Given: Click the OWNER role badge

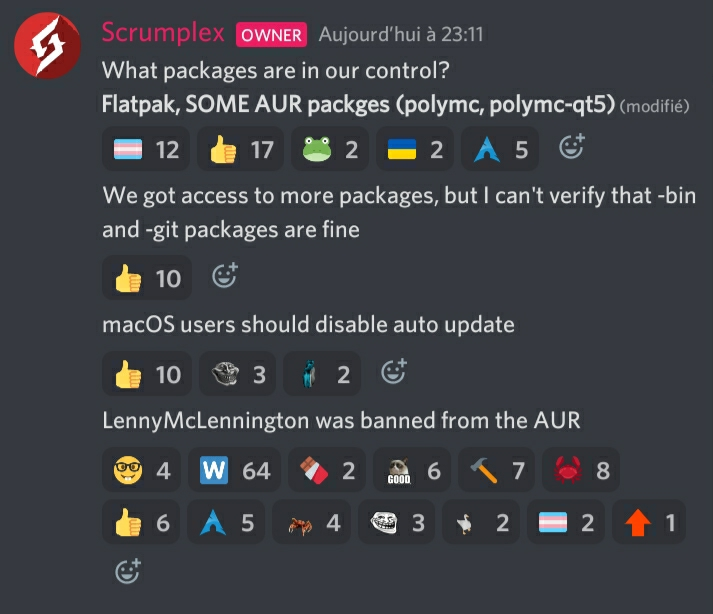Looking at the screenshot, I should coord(271,35).
